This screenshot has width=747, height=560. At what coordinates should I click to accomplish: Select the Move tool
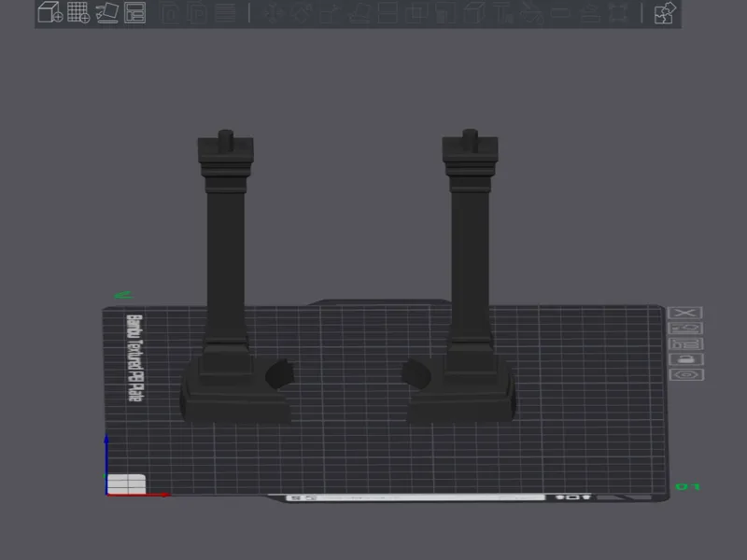click(273, 13)
